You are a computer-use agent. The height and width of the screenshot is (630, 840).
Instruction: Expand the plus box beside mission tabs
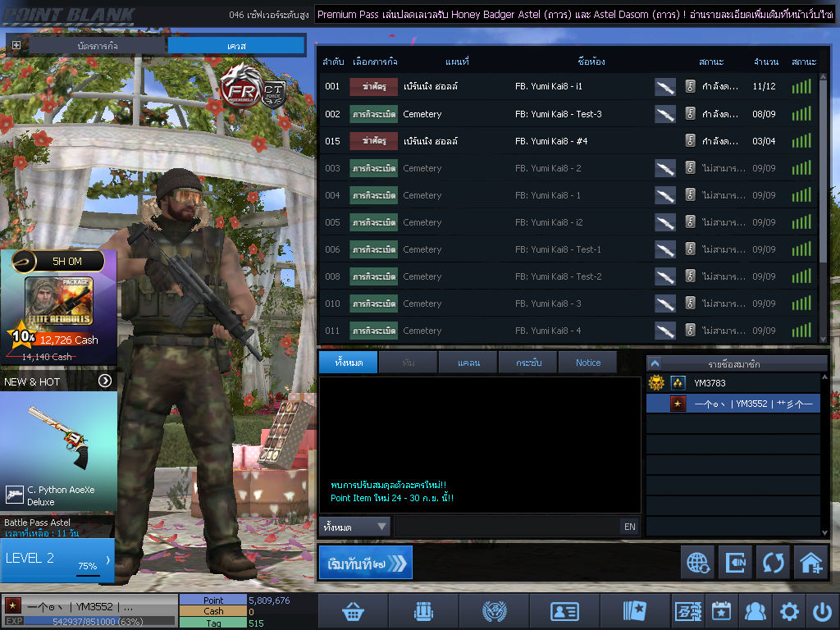[x=16, y=45]
